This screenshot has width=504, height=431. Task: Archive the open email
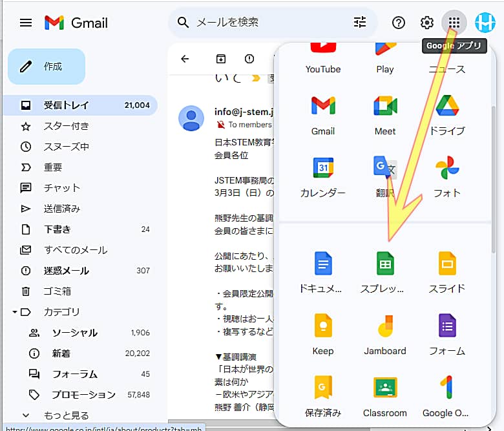[221, 59]
